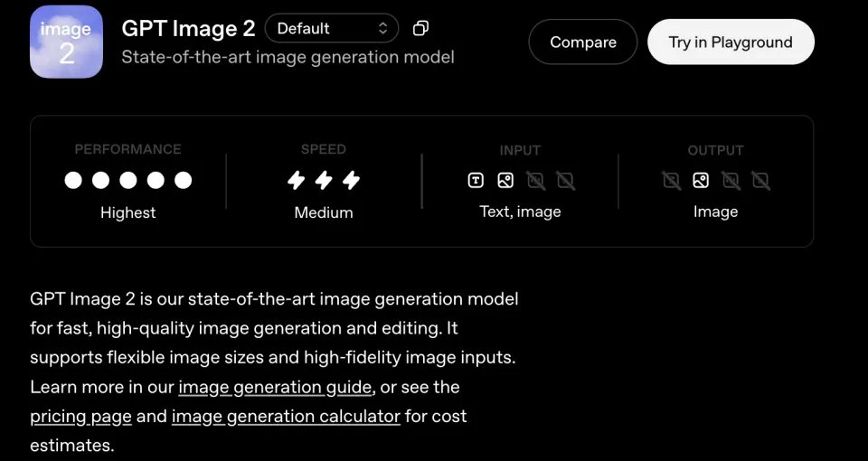This screenshot has width=868, height=461.
Task: Click the copy model name icon
Action: [x=420, y=29]
